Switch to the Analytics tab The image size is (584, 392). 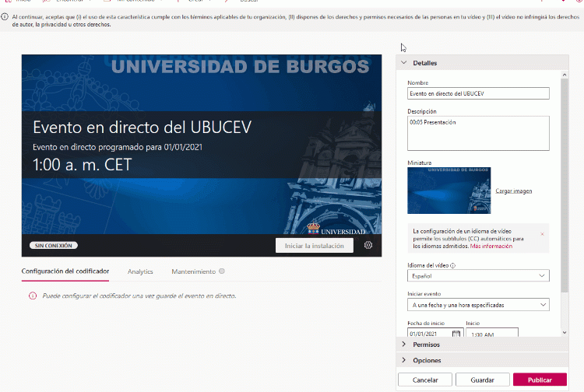140,271
